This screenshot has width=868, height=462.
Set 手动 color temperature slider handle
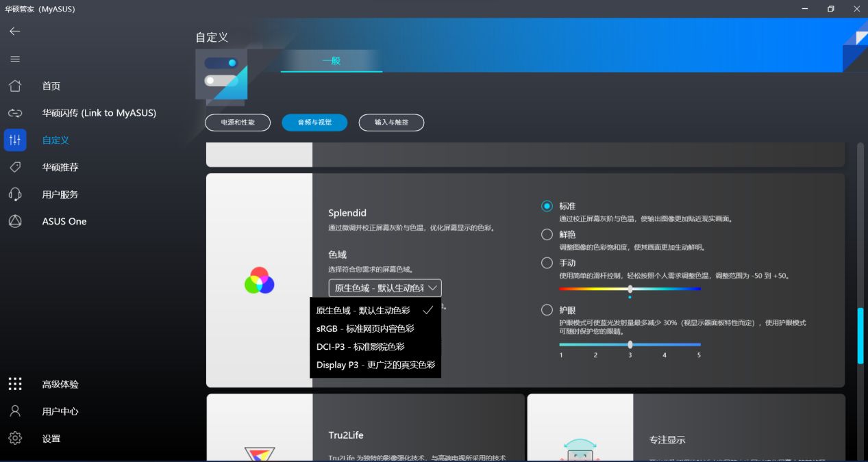630,289
